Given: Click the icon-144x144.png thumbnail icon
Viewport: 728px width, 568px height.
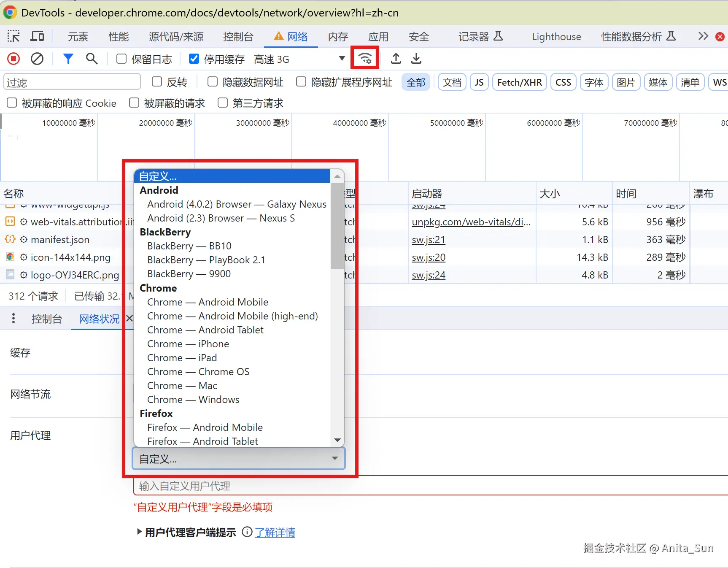Looking at the screenshot, I should (x=10, y=257).
